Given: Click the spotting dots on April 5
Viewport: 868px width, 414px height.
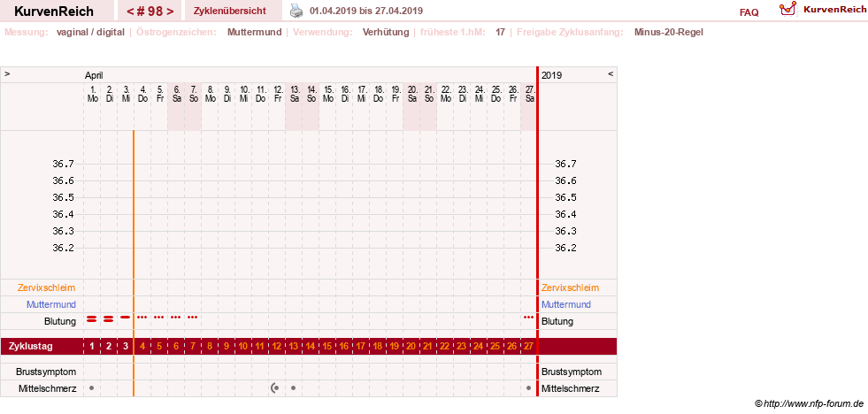Looking at the screenshot, I should [159, 318].
